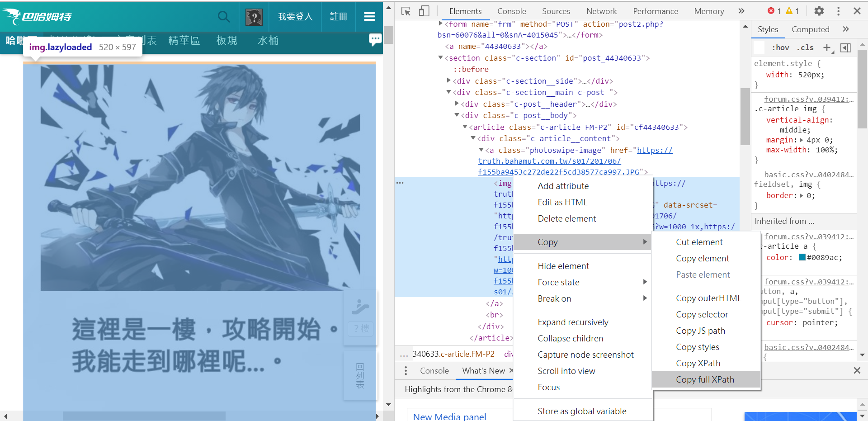The image size is (868, 421).
Task: Collapse the section c-section node
Action: [x=440, y=58]
